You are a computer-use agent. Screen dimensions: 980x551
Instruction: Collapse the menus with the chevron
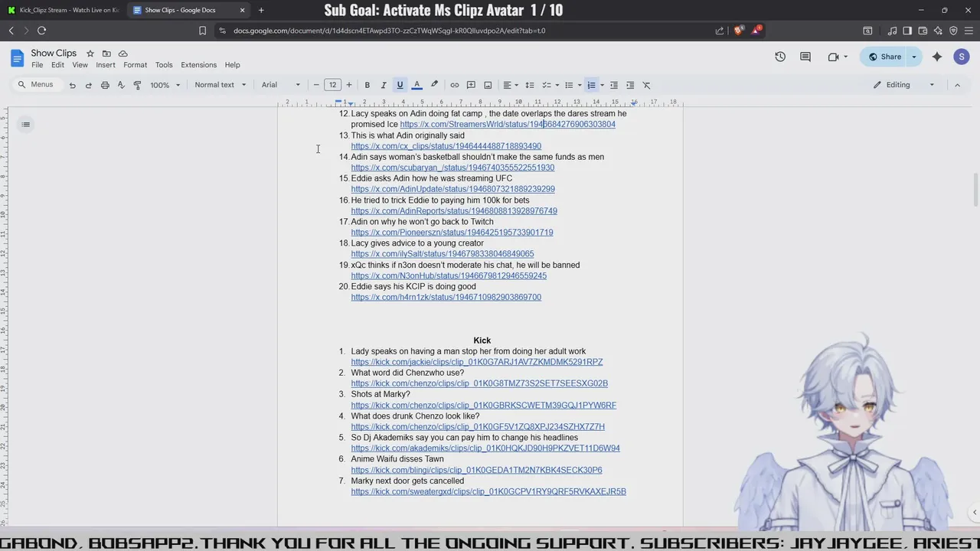tap(957, 85)
